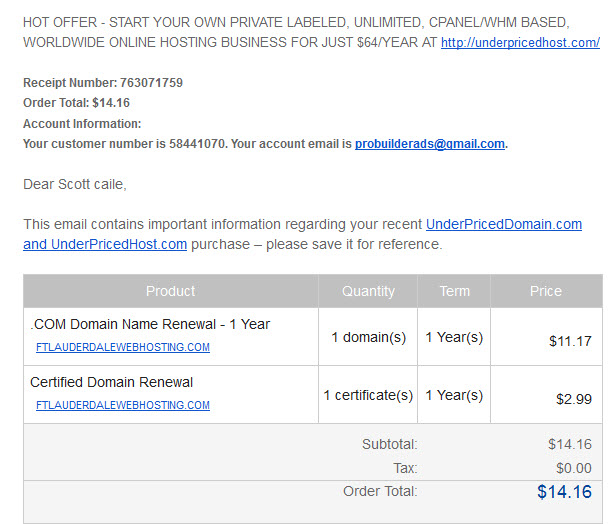The width and height of the screenshot is (614, 524).
Task: Click the Subtotal label
Action: click(x=390, y=444)
